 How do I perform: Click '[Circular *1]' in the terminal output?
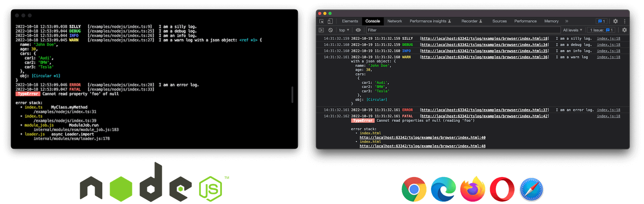click(46, 76)
